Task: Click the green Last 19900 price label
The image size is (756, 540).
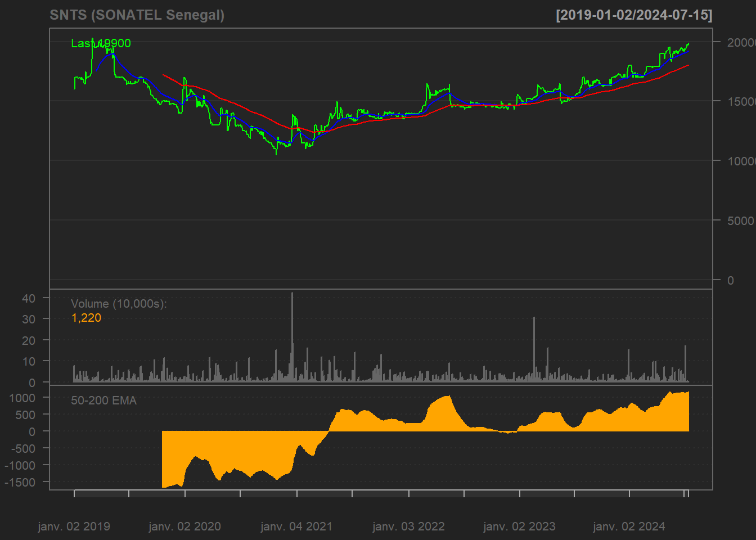Action: (x=101, y=43)
